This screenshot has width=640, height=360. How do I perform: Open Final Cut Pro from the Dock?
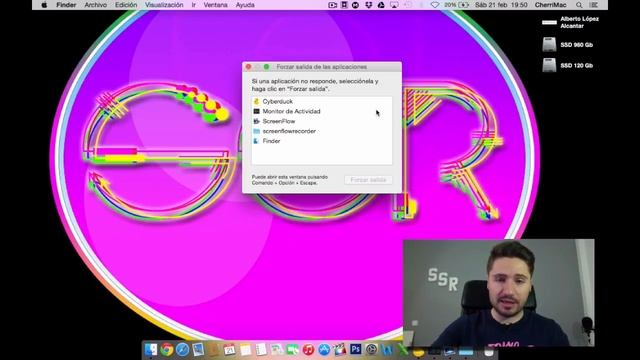click(x=340, y=349)
